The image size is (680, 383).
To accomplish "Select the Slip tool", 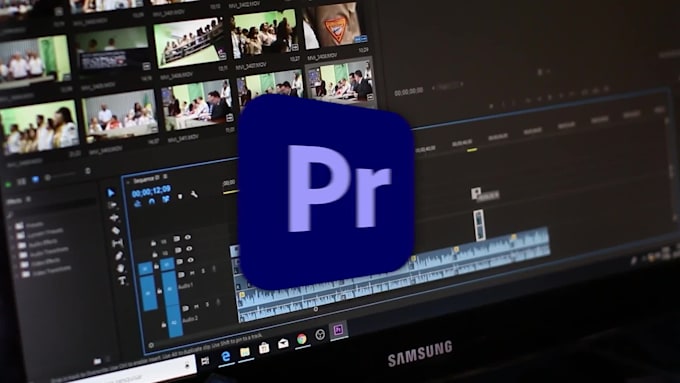I will [117, 243].
